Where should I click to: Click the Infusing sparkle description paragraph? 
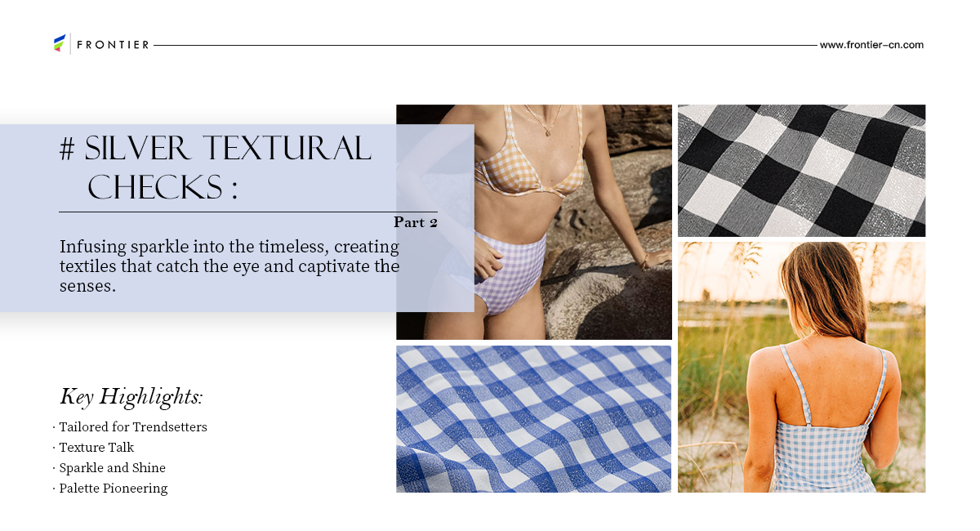coord(229,266)
